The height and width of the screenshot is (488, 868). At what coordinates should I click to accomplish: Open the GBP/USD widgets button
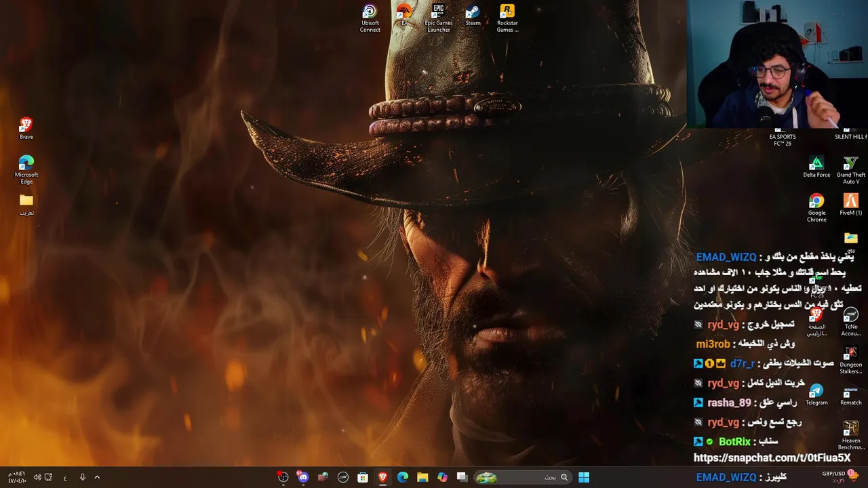click(840, 476)
